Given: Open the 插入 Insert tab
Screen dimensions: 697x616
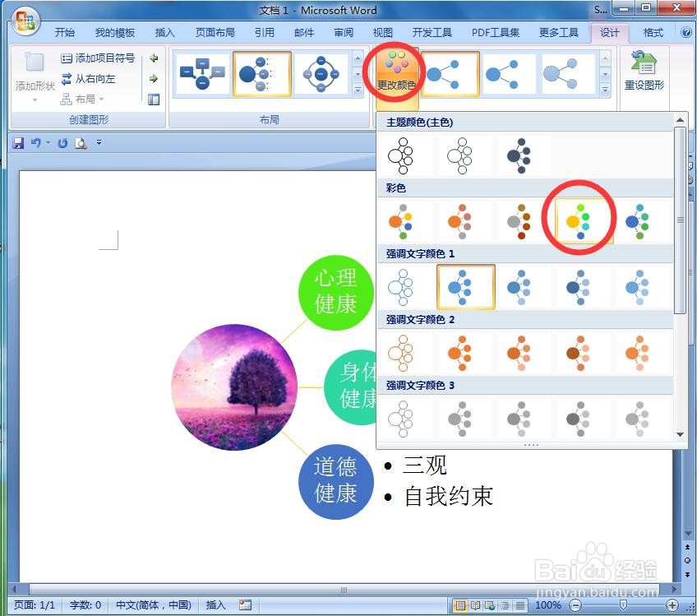Looking at the screenshot, I should (x=164, y=32).
